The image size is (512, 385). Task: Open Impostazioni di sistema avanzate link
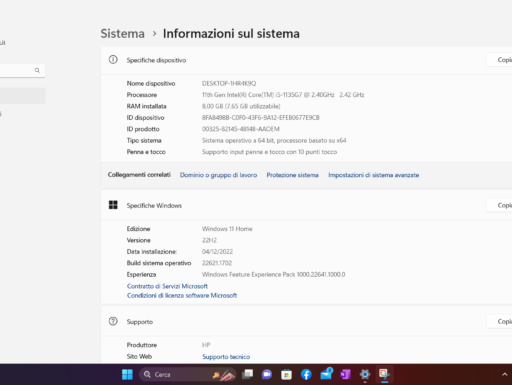pyautogui.click(x=374, y=175)
